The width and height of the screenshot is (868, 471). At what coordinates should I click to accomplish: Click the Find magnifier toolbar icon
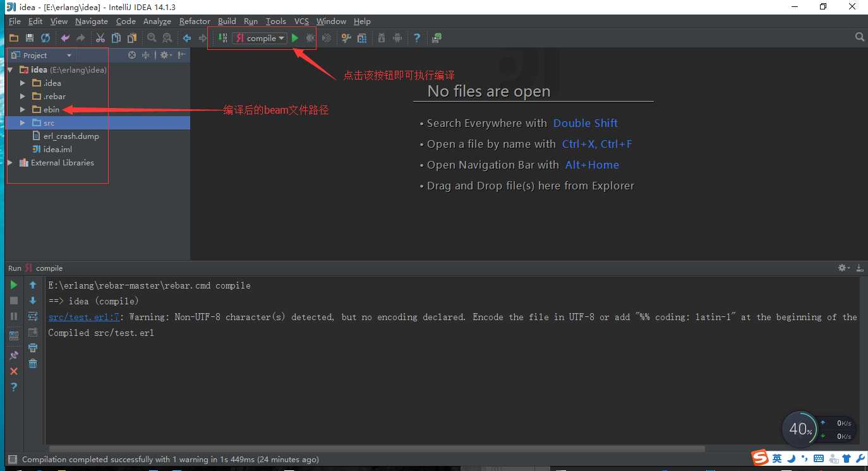(x=152, y=38)
